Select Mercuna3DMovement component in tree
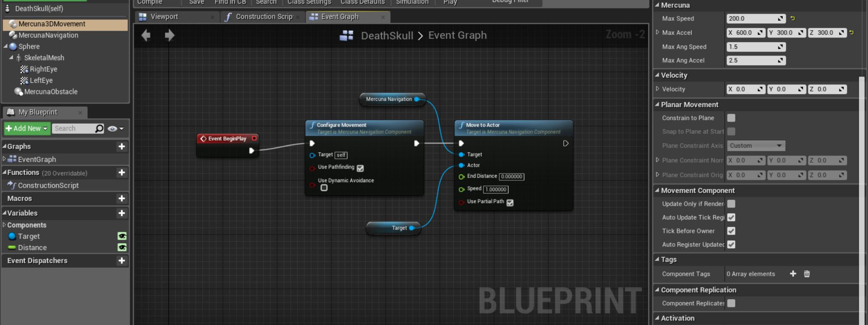The width and height of the screenshot is (868, 325). pyautogui.click(x=52, y=24)
